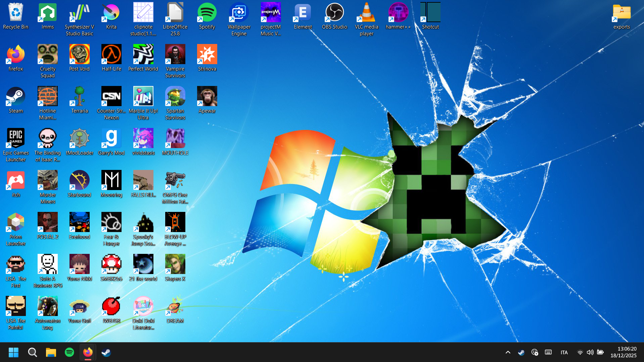Select The Binding of Isaac icon

pos(47,145)
